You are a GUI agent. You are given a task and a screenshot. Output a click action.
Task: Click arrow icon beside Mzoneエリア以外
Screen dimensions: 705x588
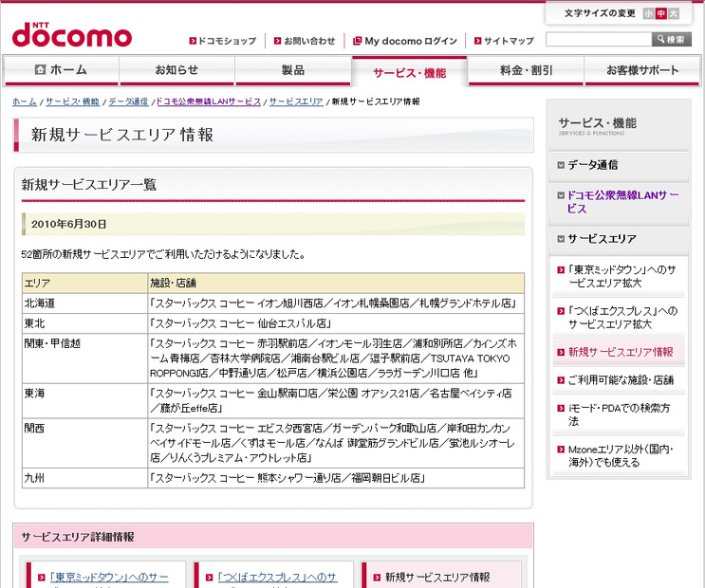click(x=561, y=450)
